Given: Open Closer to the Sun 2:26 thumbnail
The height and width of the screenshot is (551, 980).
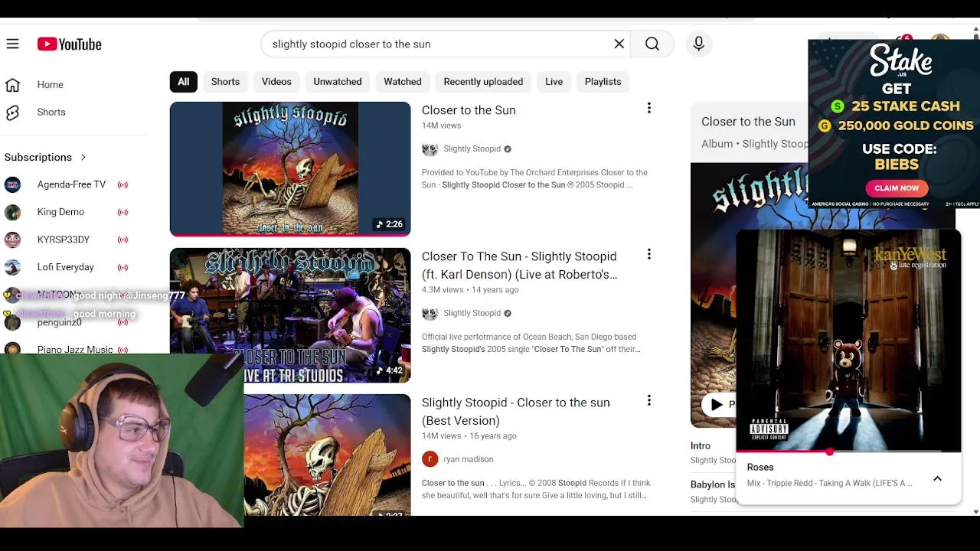Looking at the screenshot, I should click(x=290, y=168).
